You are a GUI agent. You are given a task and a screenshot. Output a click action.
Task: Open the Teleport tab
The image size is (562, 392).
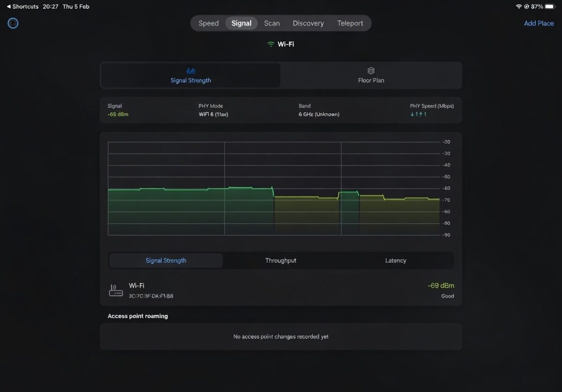350,23
